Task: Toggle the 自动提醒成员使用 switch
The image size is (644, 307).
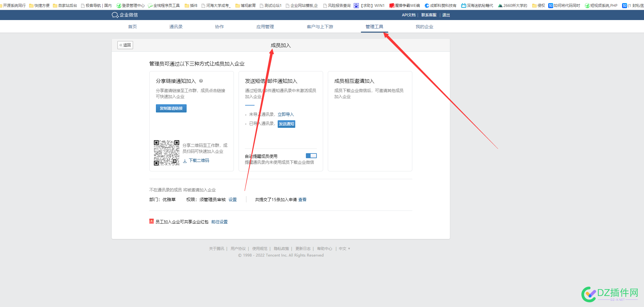Action: click(311, 156)
